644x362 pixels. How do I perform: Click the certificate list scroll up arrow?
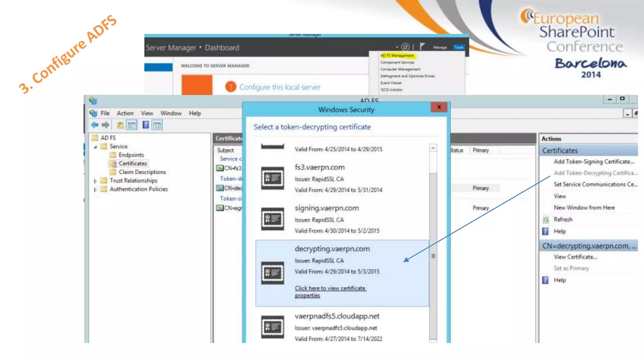click(x=433, y=148)
